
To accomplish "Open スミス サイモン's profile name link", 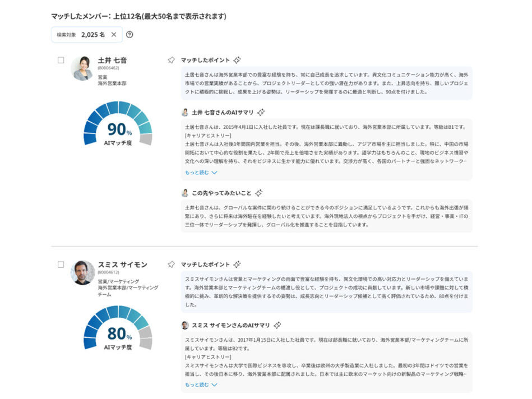I will click(122, 265).
